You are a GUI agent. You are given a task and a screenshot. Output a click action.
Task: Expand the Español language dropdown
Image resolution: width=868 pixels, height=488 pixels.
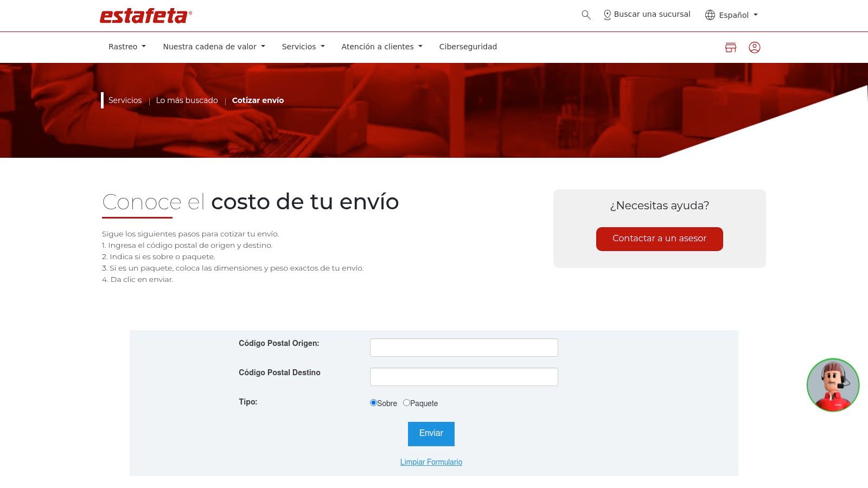tap(732, 15)
